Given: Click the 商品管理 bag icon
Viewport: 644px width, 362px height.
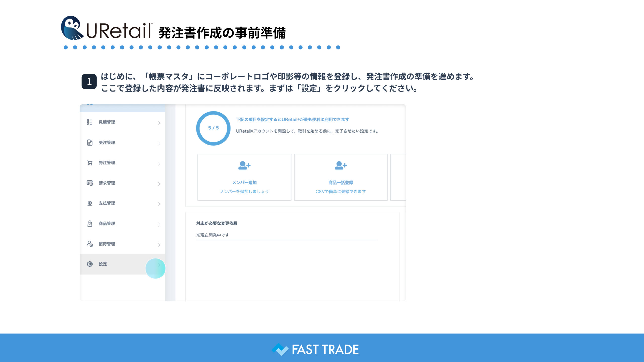Looking at the screenshot, I should pos(90,223).
